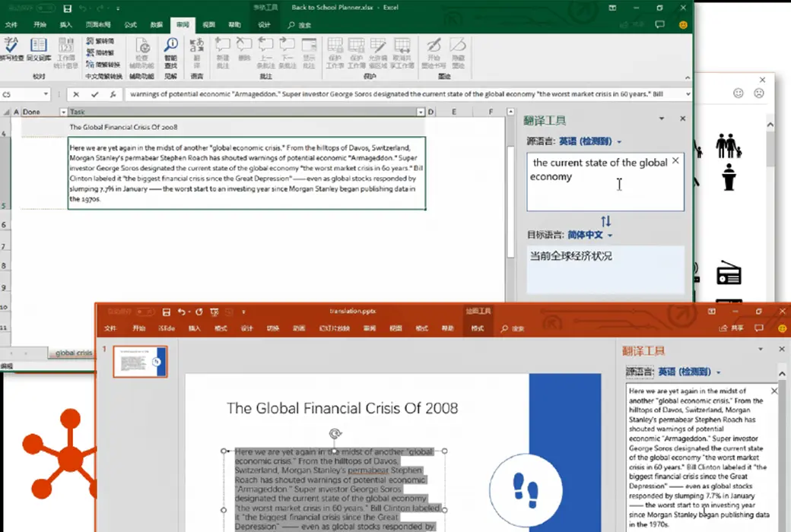Viewport: 791px width, 532px height.
Task: Toggle AutoSave switch in PowerPoint title bar
Action: coord(145,312)
